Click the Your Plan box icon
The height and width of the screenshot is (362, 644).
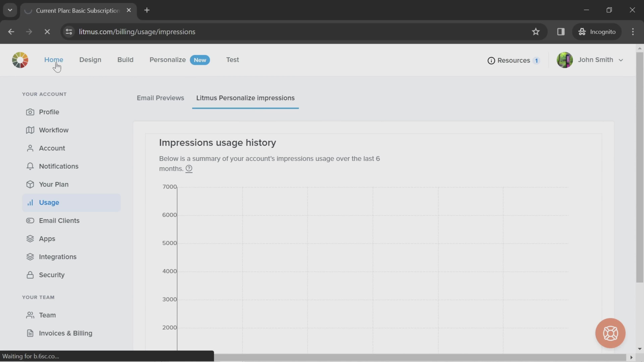(x=30, y=184)
